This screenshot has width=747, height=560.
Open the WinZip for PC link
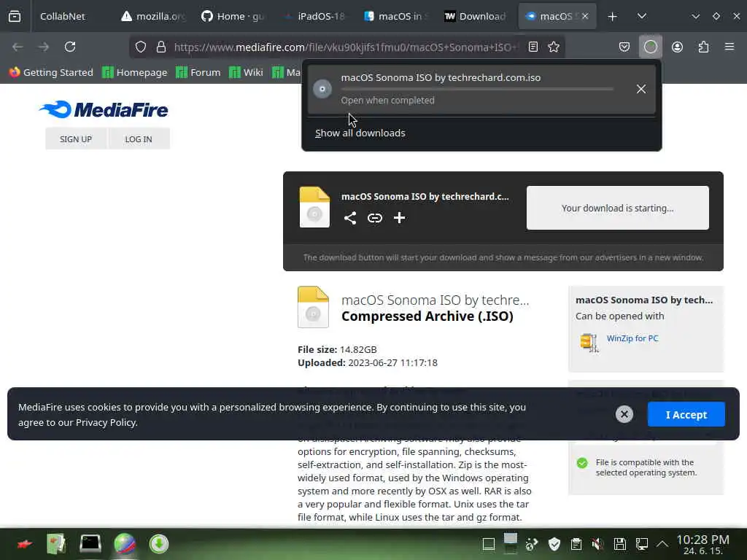(x=632, y=338)
